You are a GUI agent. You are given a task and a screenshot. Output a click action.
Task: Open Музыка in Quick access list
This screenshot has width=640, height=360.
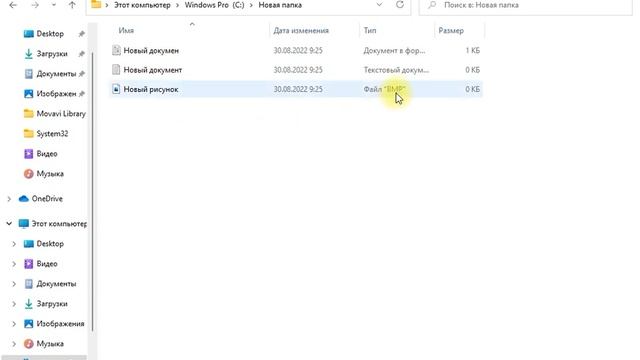[x=50, y=174]
